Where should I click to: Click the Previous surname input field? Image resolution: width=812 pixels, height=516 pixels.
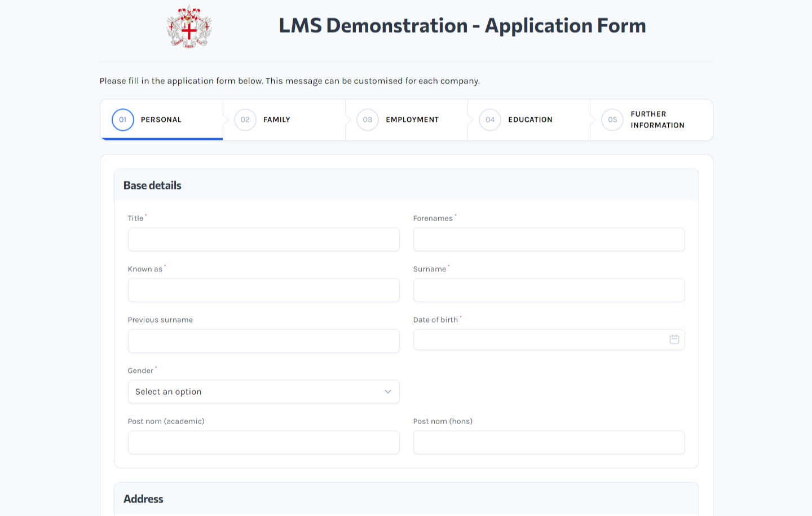pos(263,341)
